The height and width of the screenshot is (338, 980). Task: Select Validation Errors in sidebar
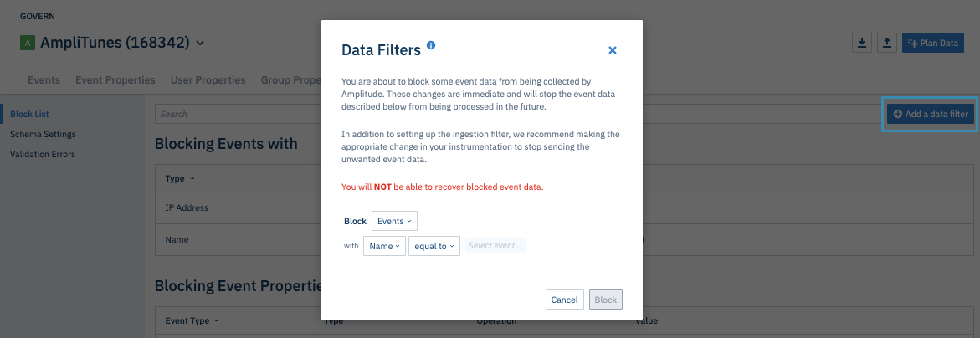(x=43, y=154)
